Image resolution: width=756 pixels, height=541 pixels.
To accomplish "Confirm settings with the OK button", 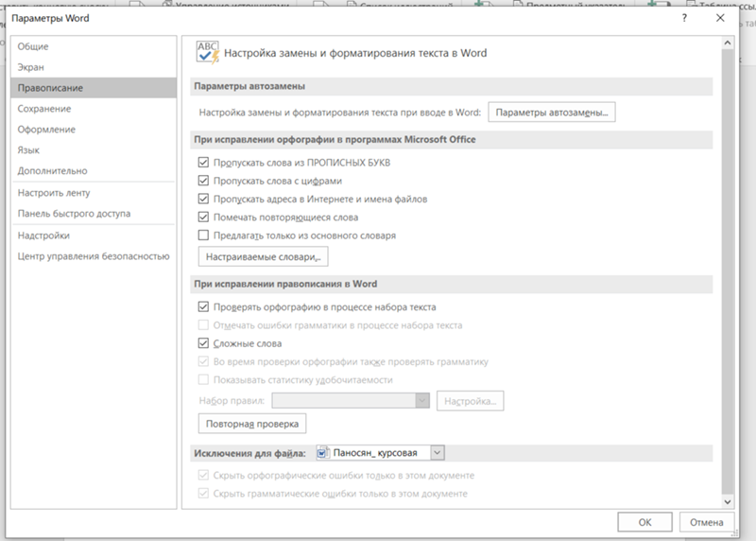I will coord(644,522).
